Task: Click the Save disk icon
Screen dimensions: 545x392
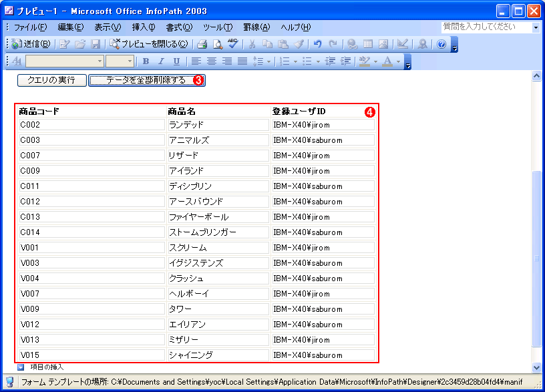Action: tap(96, 44)
